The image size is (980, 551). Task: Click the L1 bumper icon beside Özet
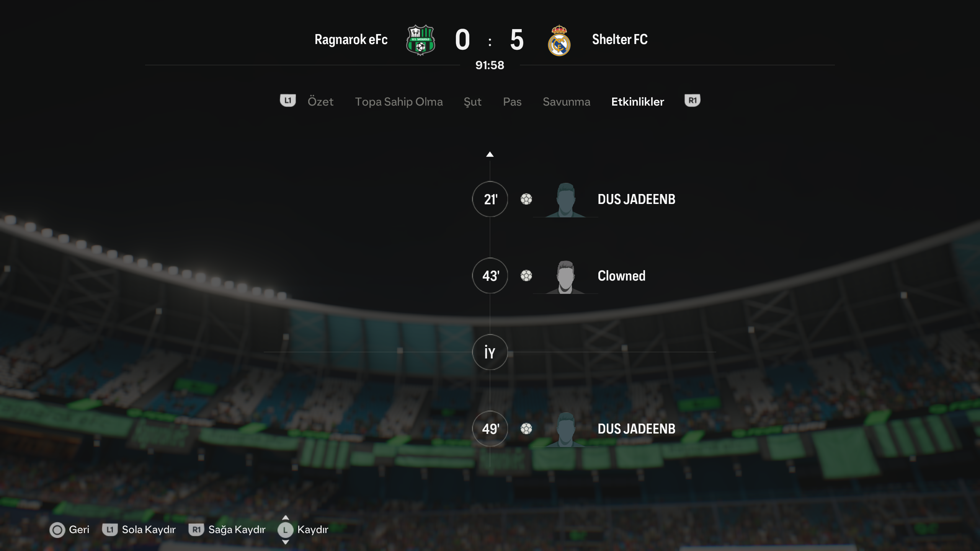[x=288, y=101]
